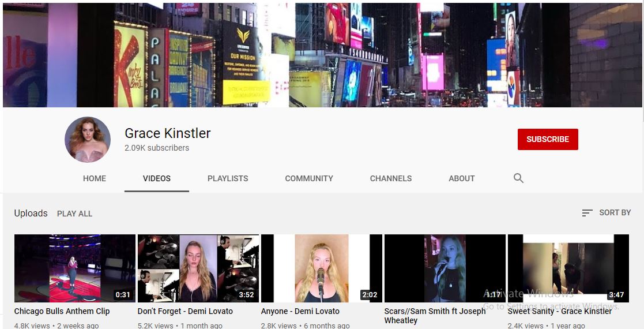Play the Don't Forget video thumbnail
The width and height of the screenshot is (644, 329).
[198, 268]
